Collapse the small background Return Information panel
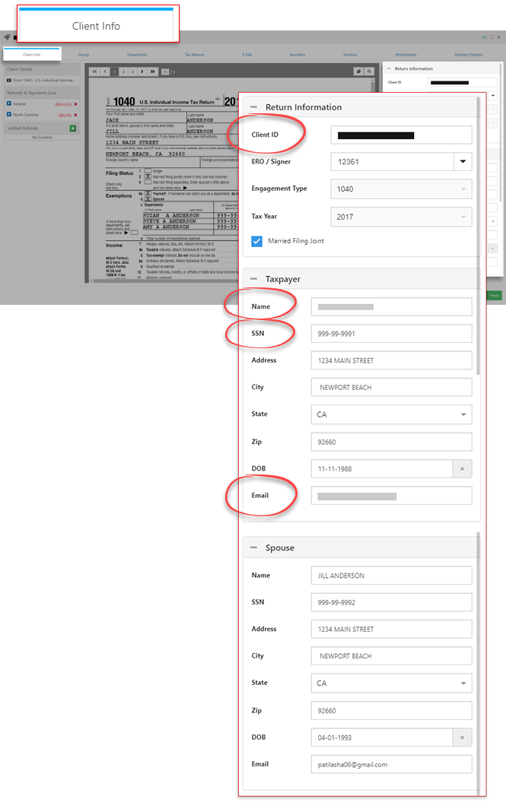Image resolution: width=506 pixels, height=812 pixels. coord(390,68)
